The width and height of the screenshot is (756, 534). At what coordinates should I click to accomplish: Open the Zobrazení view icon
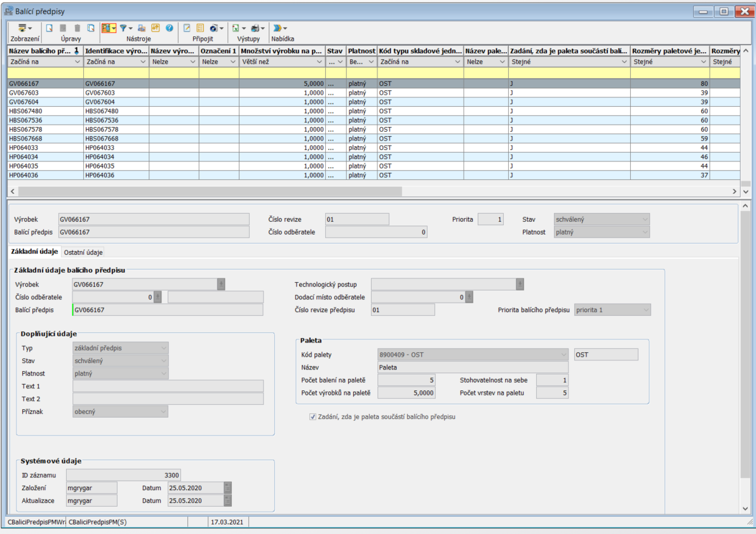point(23,28)
